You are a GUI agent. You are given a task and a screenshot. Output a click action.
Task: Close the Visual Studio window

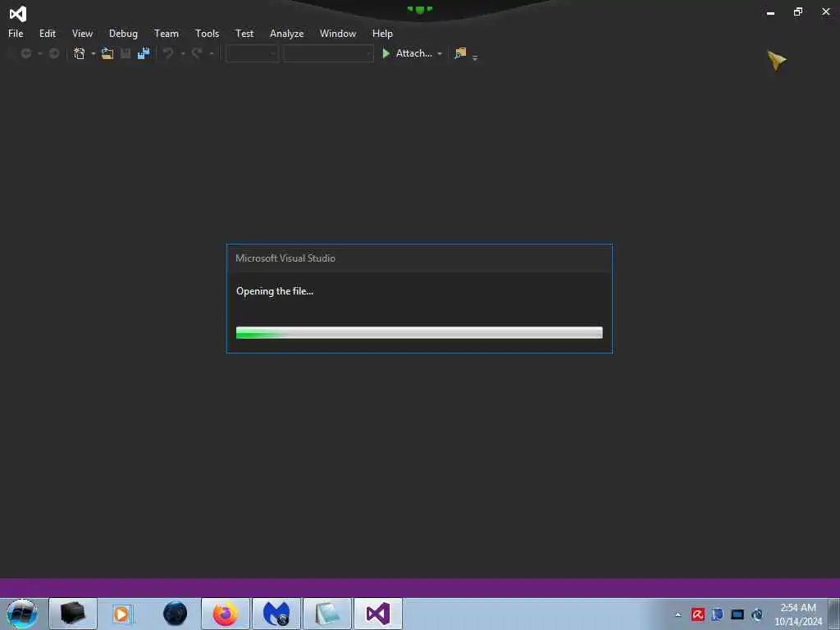(x=826, y=11)
